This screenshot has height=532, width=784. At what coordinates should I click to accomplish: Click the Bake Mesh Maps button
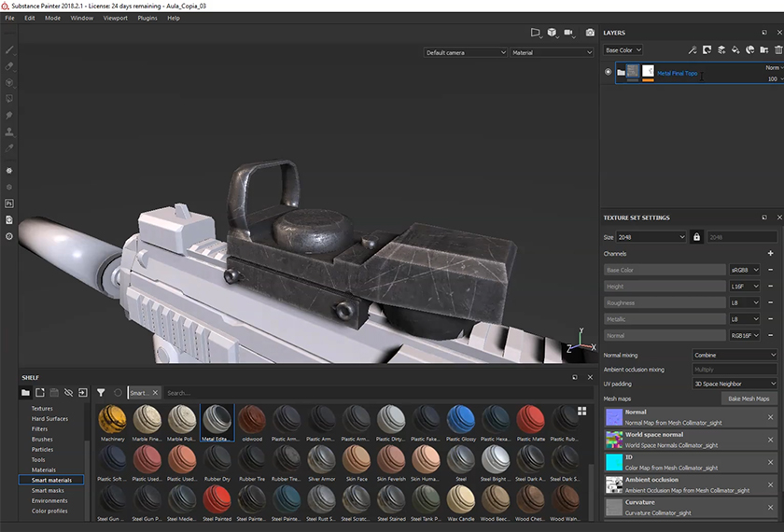(x=749, y=399)
